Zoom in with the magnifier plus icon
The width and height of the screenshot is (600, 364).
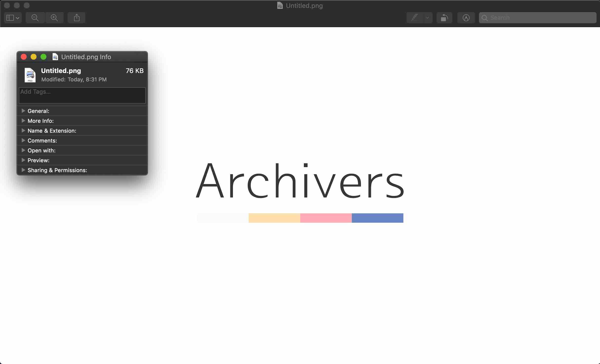coord(54,18)
